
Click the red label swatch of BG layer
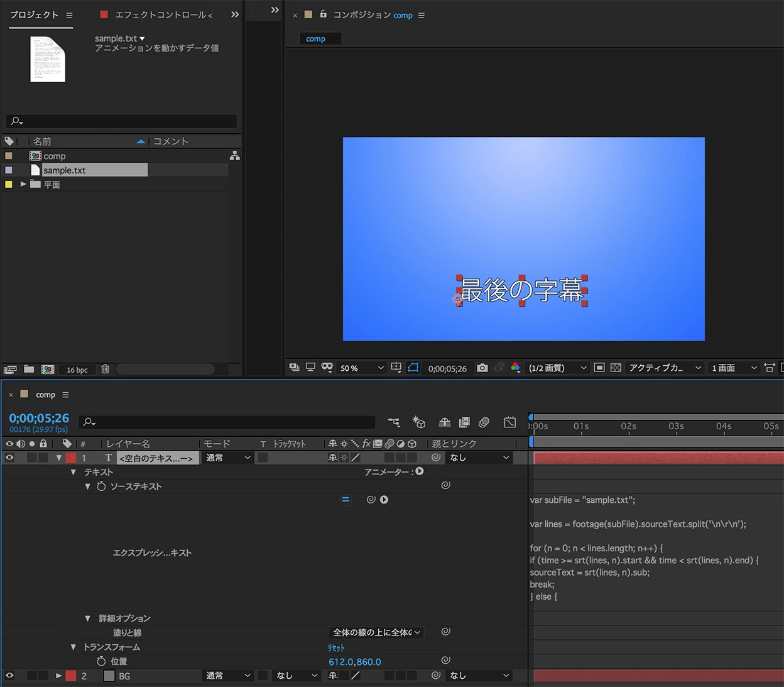coord(71,676)
